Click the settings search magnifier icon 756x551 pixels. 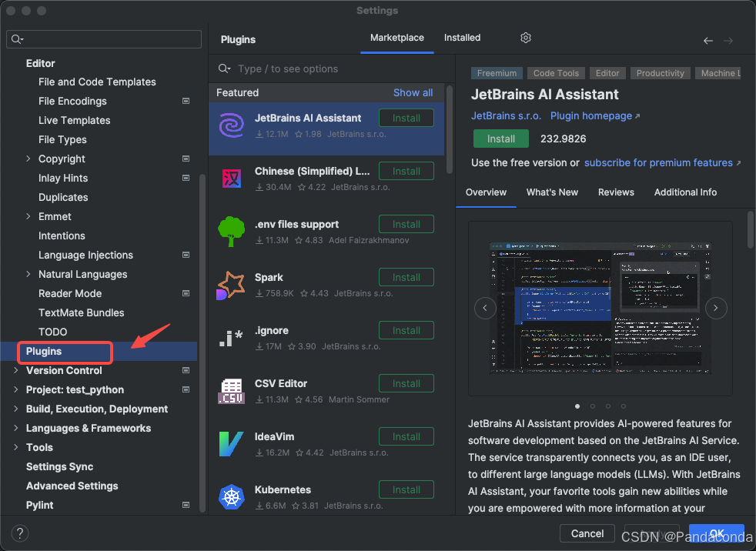point(17,39)
